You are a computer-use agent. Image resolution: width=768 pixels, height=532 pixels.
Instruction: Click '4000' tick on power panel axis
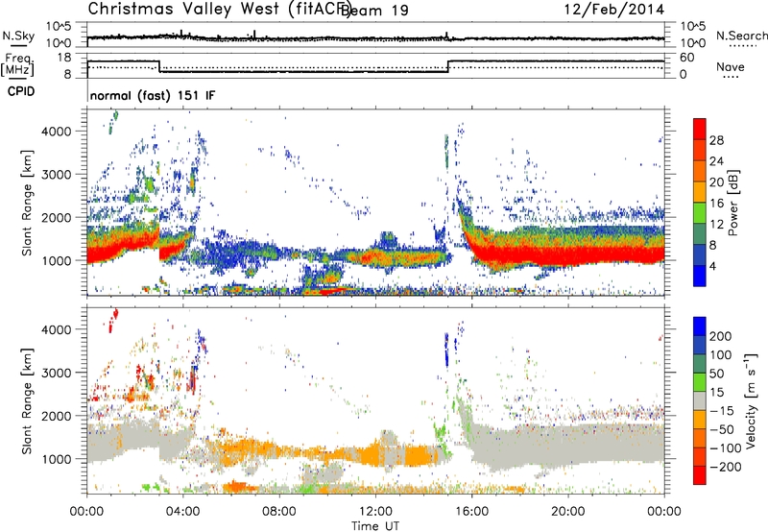[x=57, y=132]
